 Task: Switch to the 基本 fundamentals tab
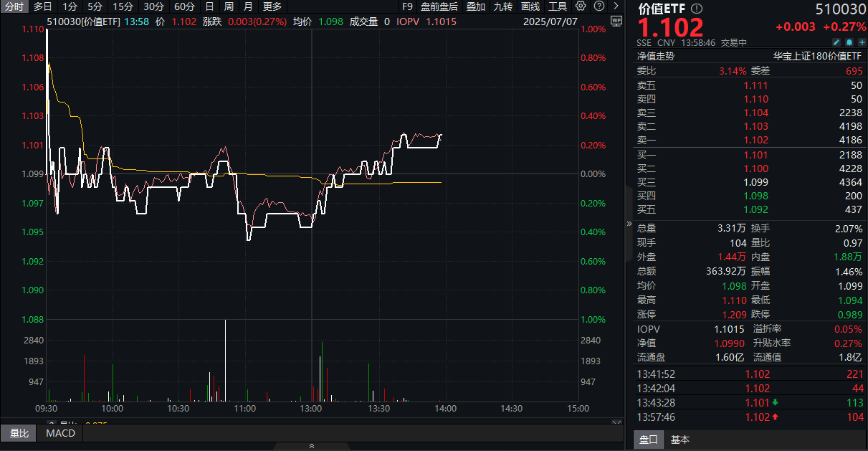click(679, 440)
